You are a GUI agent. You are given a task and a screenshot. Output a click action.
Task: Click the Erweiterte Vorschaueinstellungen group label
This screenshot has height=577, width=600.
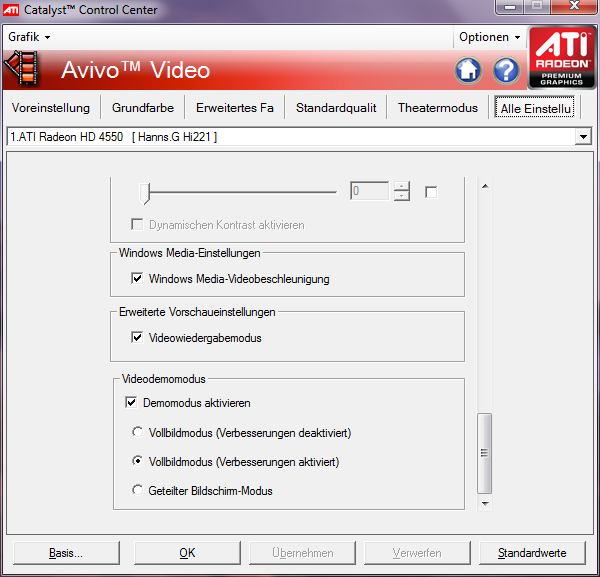click(x=197, y=312)
